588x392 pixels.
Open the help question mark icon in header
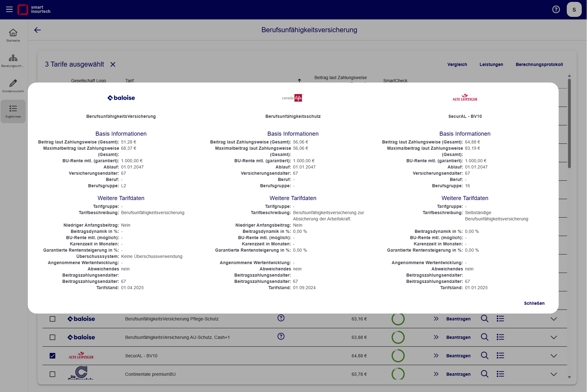point(556,9)
